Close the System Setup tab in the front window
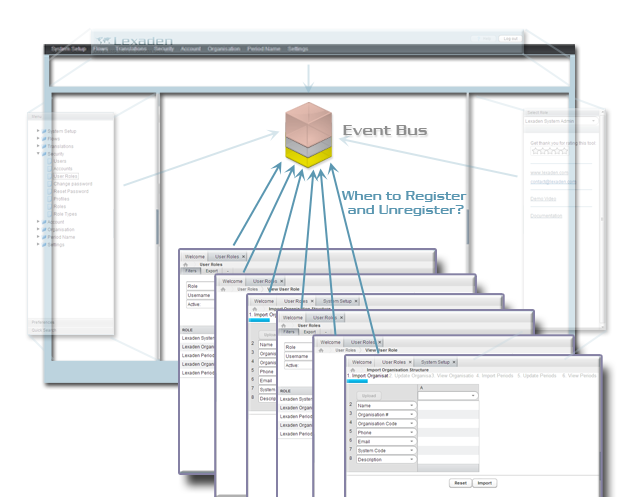Viewport: 628px width, 497px height. click(454, 362)
